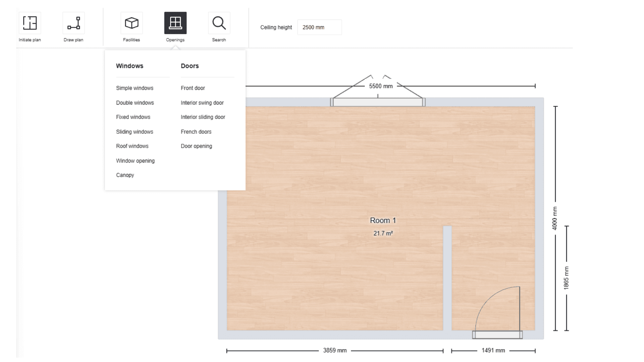
Task: Select Roof windows entry
Action: click(132, 146)
